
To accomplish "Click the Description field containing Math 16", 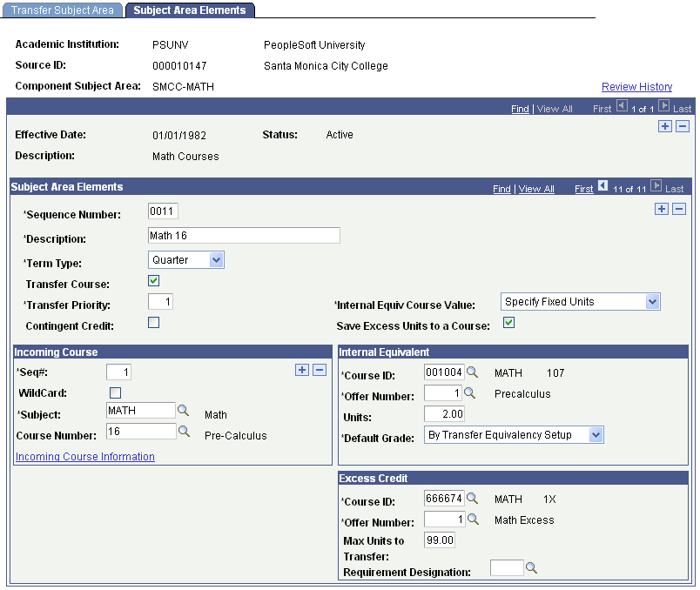I will (243, 235).
